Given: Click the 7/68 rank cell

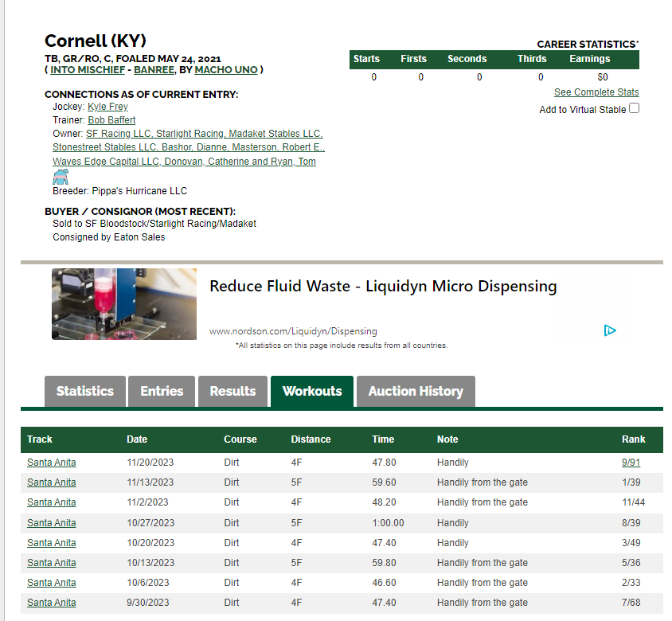Looking at the screenshot, I should (631, 603).
